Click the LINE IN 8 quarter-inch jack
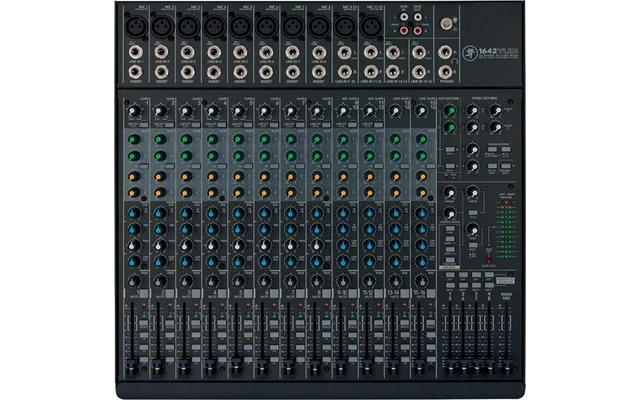The image size is (640, 400). click(319, 52)
